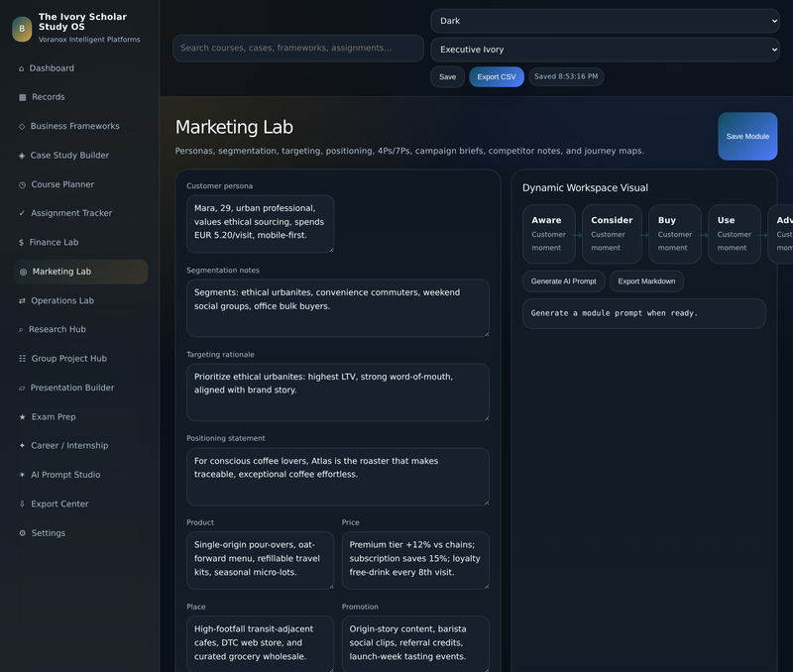
Task: Open the Executive Ivory dropdown
Action: [605, 50]
